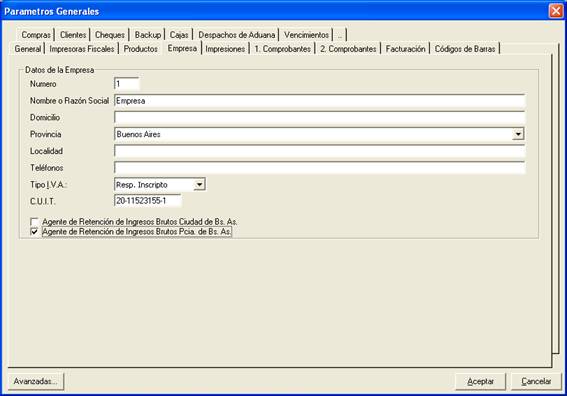
Task: Select the Impresoras Fiscales tab
Action: coord(82,49)
